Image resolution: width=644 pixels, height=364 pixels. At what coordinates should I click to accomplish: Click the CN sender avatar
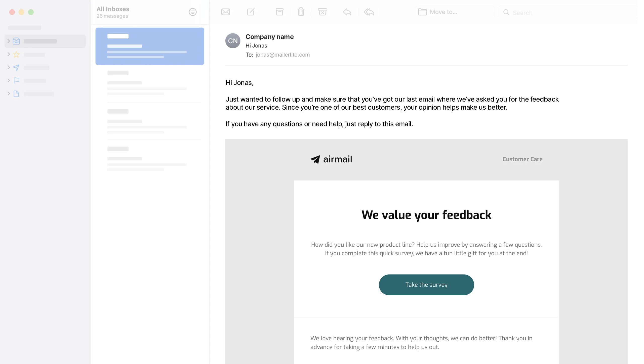point(233,41)
